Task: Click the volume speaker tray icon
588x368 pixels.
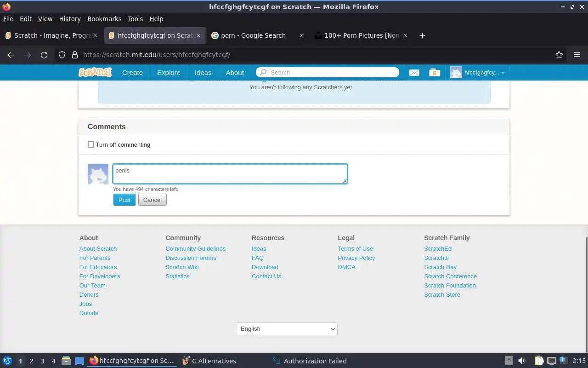Action: click(x=522, y=361)
